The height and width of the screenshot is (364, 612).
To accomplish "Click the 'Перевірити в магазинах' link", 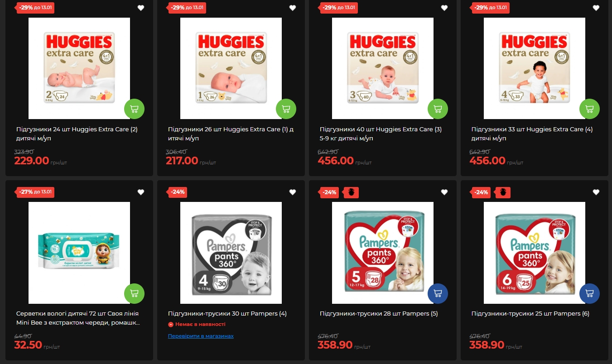I will (x=201, y=336).
